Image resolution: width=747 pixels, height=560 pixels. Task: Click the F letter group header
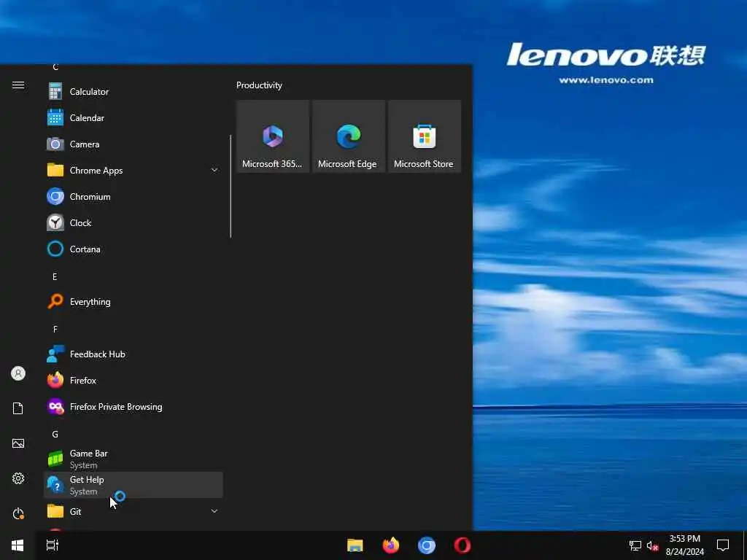tap(55, 329)
